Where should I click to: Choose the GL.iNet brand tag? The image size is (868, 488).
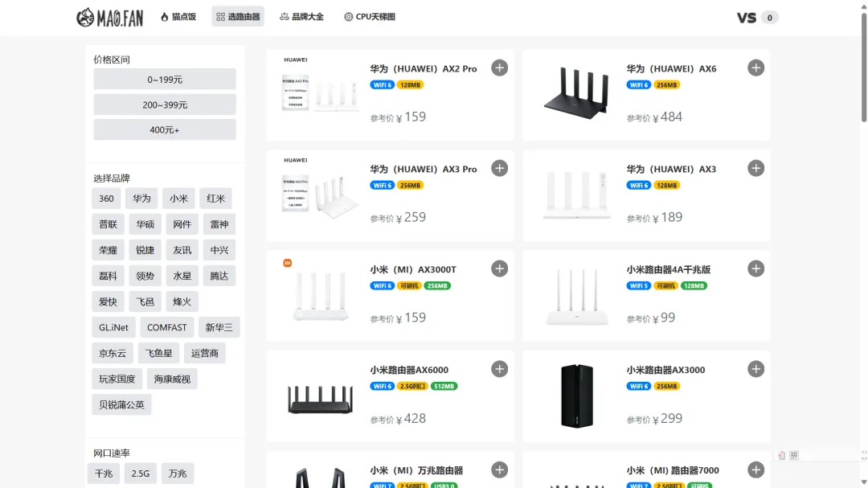point(113,327)
